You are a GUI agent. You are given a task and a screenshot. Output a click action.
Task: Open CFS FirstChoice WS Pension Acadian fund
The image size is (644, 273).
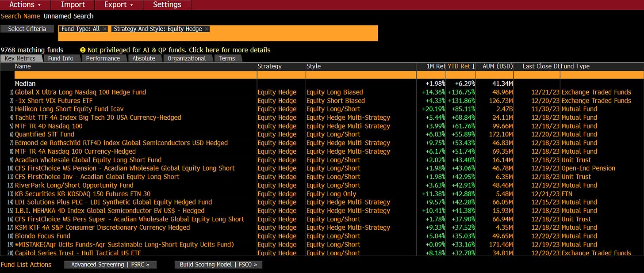125,168
